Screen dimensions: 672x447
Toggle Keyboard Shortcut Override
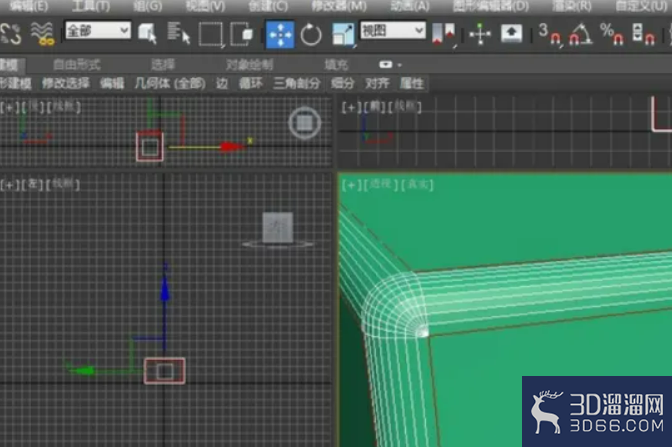(511, 33)
